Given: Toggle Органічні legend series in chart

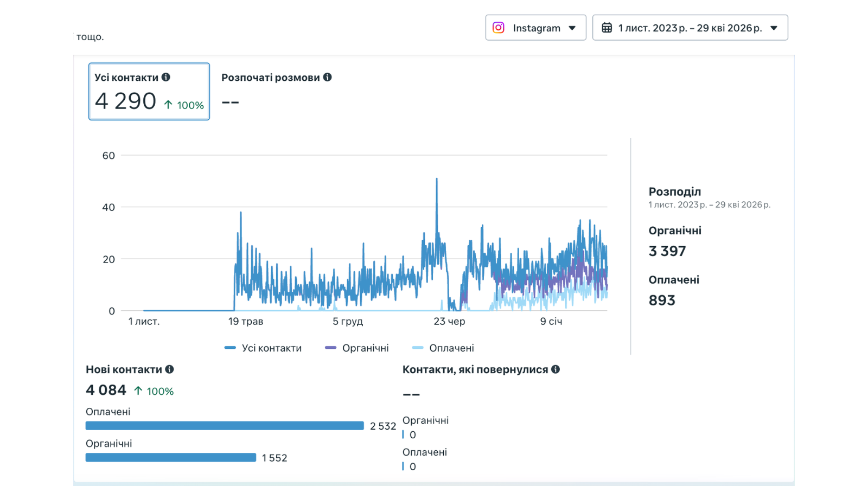Looking at the screenshot, I should point(357,348).
